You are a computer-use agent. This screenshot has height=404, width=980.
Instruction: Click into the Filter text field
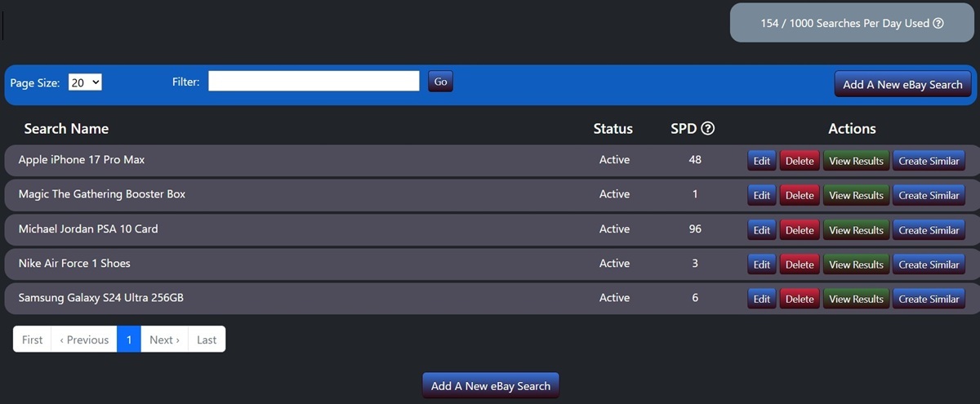click(x=314, y=81)
